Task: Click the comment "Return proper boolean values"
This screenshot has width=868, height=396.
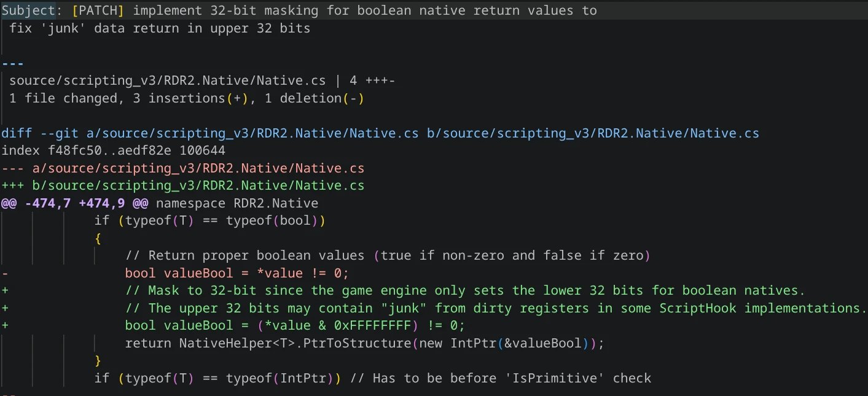Action: (x=387, y=255)
